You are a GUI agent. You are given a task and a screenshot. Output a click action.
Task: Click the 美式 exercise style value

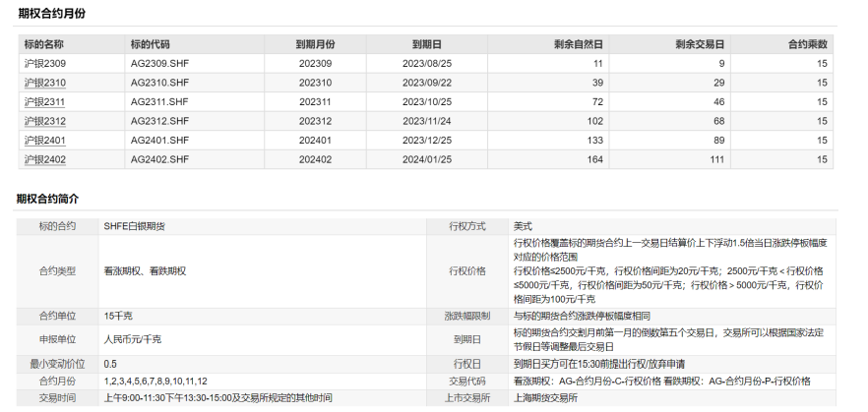(x=524, y=226)
